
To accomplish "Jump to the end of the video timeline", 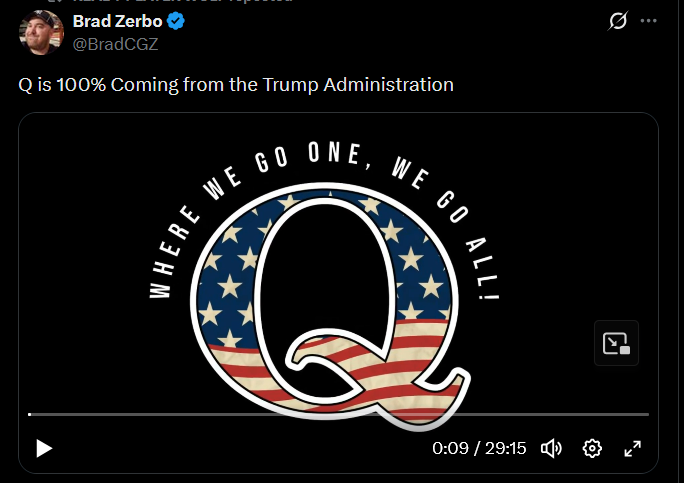I will click(x=647, y=414).
